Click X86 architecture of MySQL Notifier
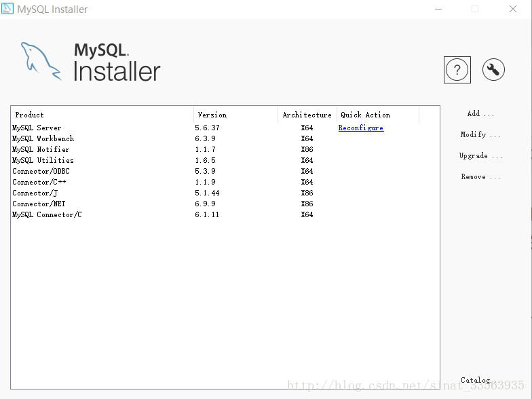 tap(307, 149)
